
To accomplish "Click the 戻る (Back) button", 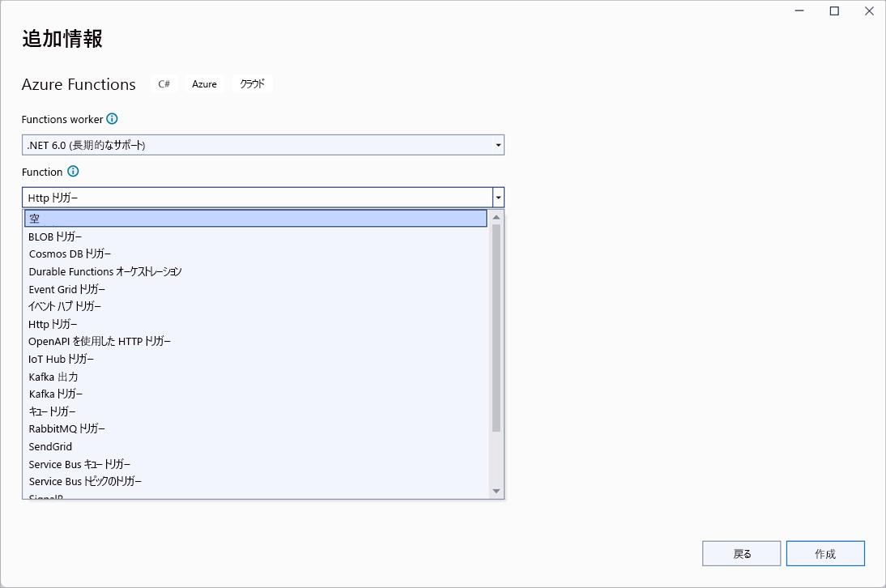I will click(741, 553).
